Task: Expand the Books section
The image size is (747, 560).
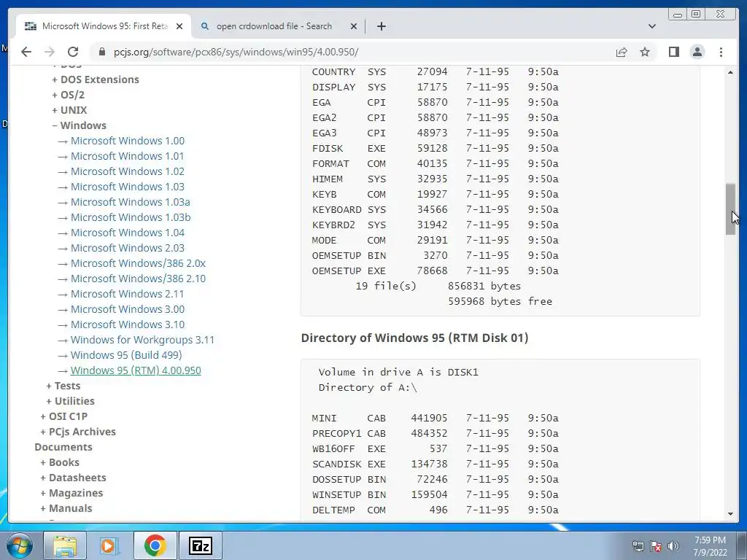Action: 60,462
